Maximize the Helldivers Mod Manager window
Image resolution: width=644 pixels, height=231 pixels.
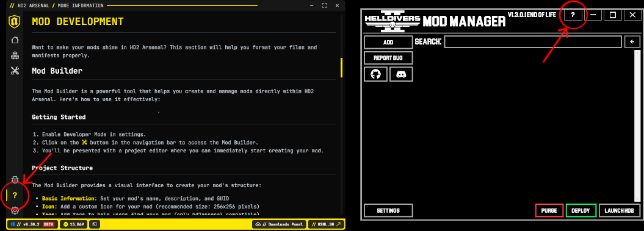(613, 15)
